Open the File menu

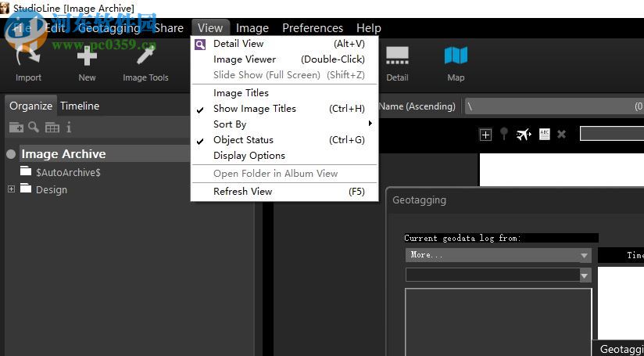22,28
